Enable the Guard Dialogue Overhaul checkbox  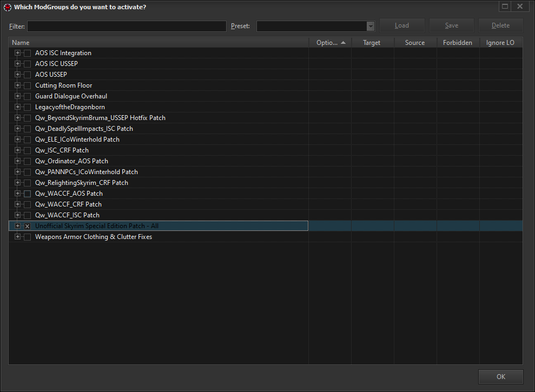(x=27, y=96)
